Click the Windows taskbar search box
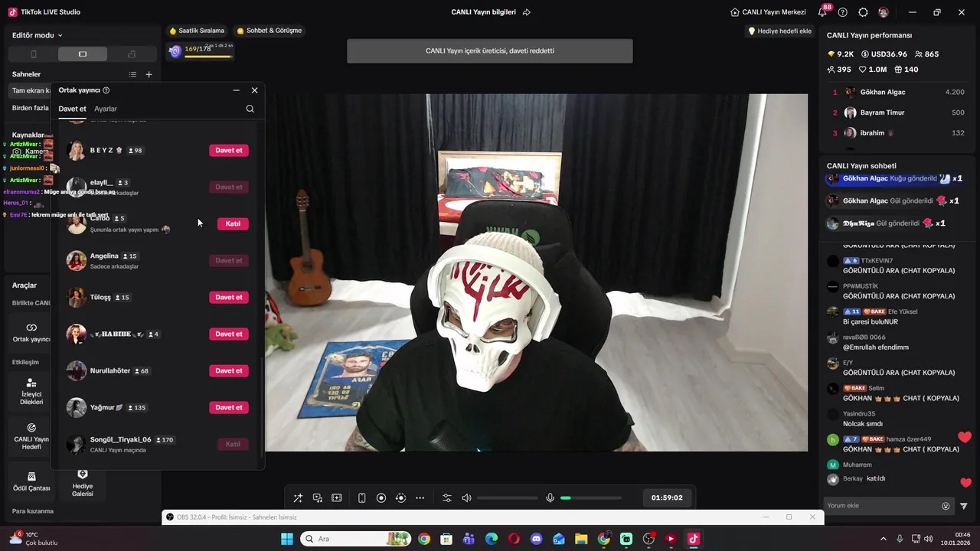Viewport: 980px width, 551px height. pyautogui.click(x=357, y=539)
